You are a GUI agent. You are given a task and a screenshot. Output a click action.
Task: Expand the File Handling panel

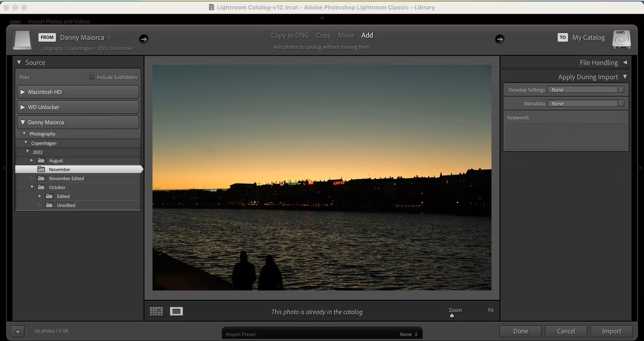[x=625, y=62]
